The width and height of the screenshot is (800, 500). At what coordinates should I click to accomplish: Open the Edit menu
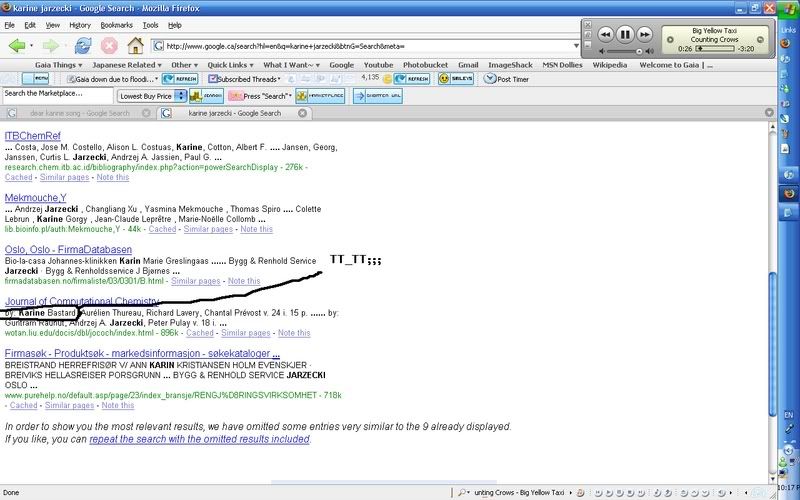click(x=30, y=25)
